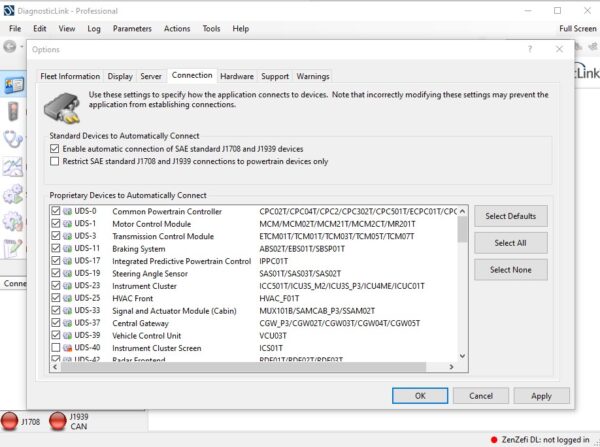Disable automatic J1708 and J1939 connection checkbox
The width and height of the screenshot is (600, 447).
click(x=55, y=148)
